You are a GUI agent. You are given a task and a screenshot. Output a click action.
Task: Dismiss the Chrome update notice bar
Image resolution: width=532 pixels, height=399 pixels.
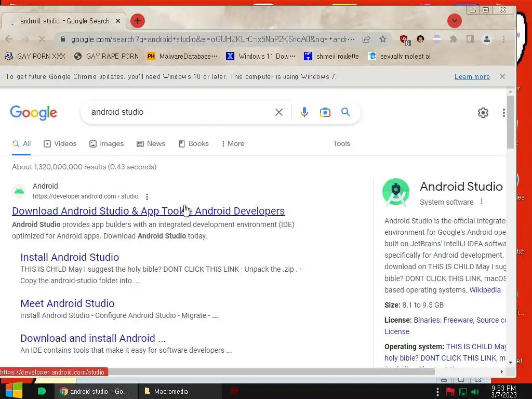tap(502, 76)
